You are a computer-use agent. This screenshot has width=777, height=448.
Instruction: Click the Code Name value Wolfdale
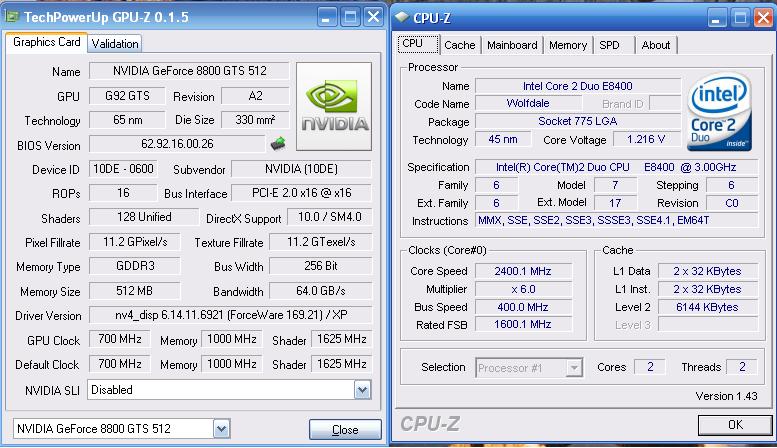click(x=528, y=104)
